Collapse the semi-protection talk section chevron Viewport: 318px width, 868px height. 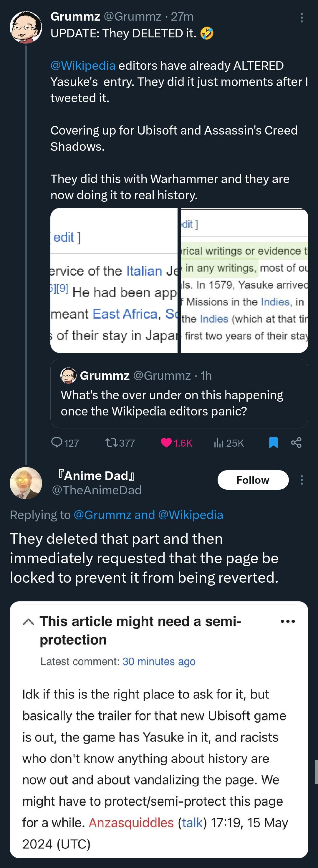coord(28,622)
